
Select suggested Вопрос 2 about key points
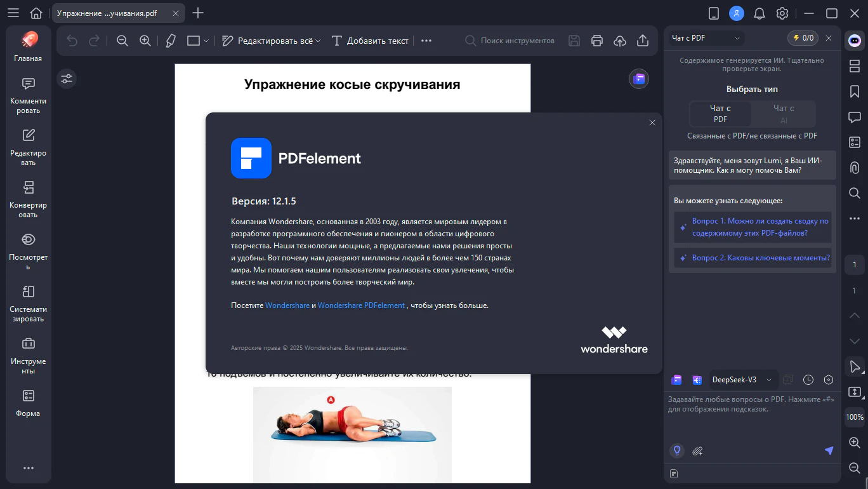tap(753, 258)
